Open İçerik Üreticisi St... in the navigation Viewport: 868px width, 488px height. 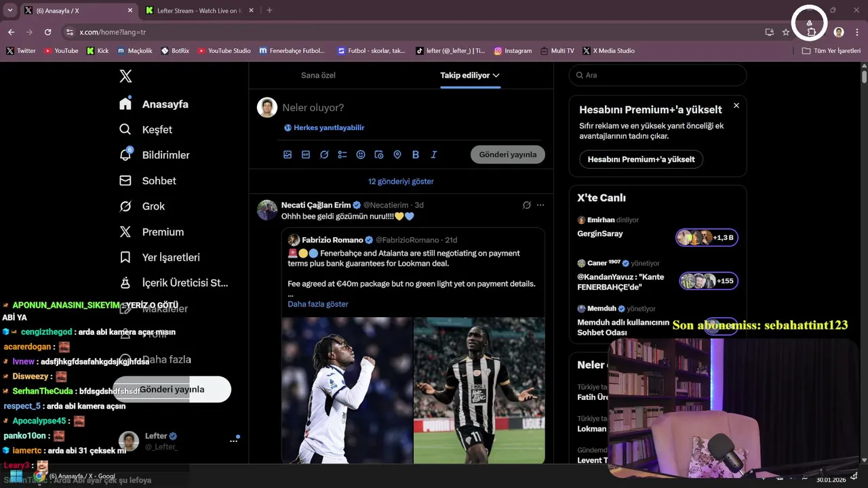click(173, 283)
